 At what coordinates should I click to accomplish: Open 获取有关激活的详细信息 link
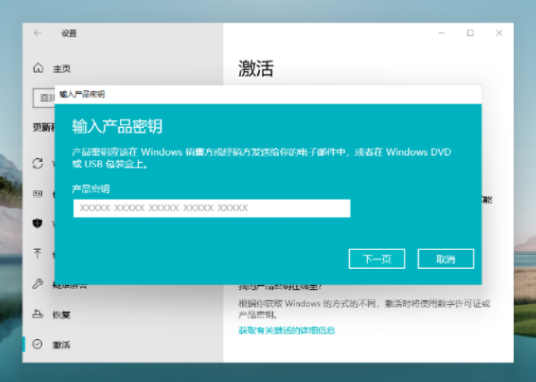click(x=286, y=330)
